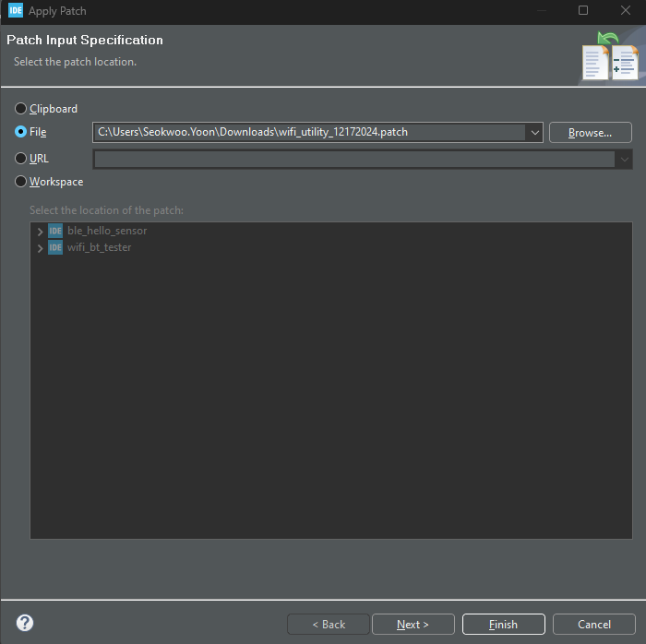
Task: Go to the Next > wizard page
Action: tap(413, 625)
